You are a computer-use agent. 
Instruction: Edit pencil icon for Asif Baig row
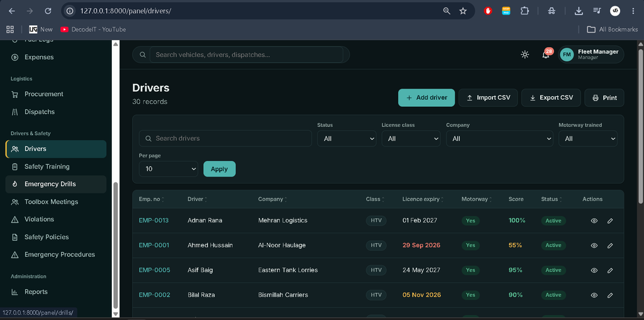click(610, 270)
